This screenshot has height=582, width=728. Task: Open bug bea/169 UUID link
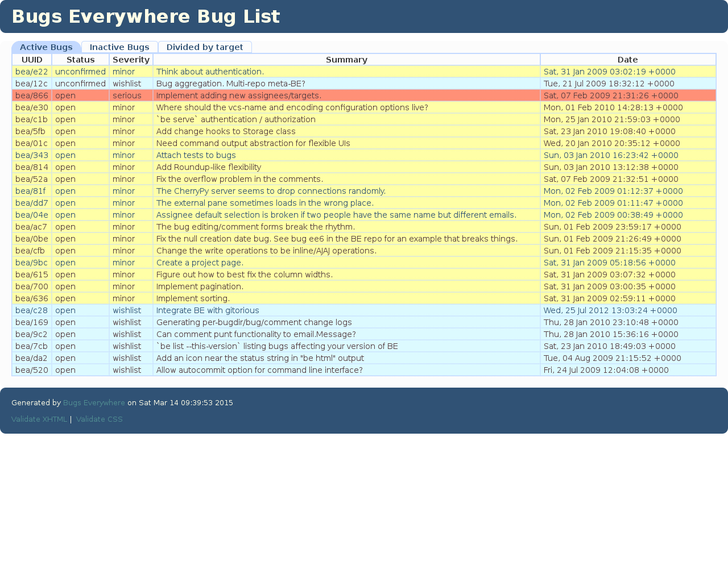(x=32, y=322)
